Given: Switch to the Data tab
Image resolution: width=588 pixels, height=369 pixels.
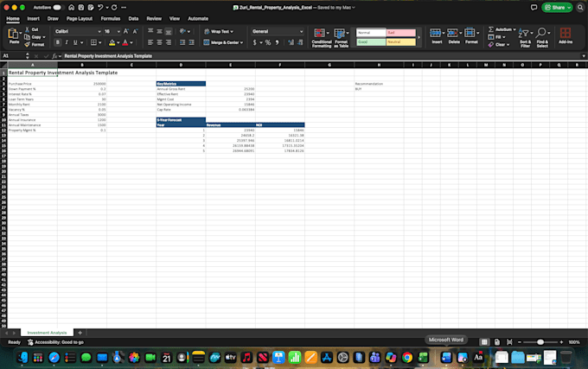Looking at the screenshot, I should click(x=133, y=19).
